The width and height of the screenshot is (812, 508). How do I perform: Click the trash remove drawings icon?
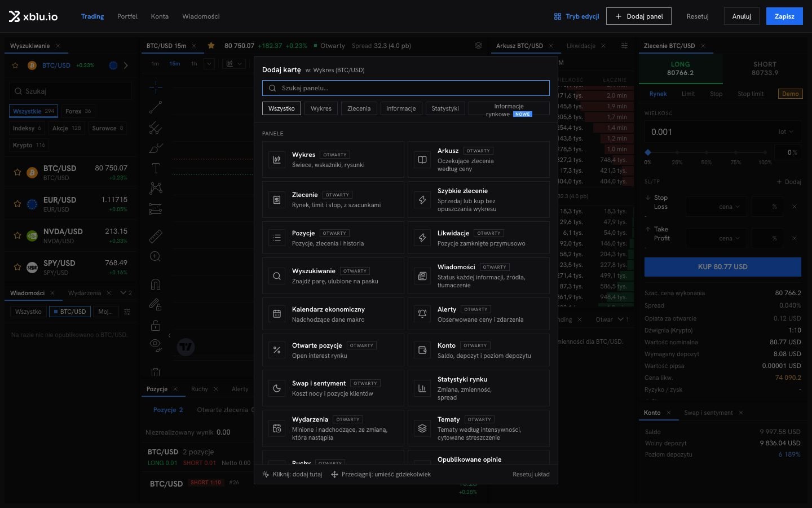click(x=156, y=372)
